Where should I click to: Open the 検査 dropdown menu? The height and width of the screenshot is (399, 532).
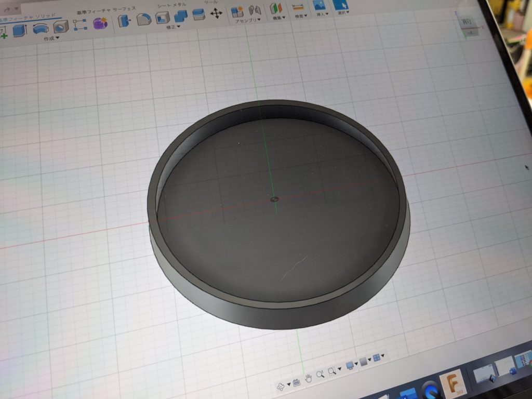pyautogui.click(x=301, y=16)
